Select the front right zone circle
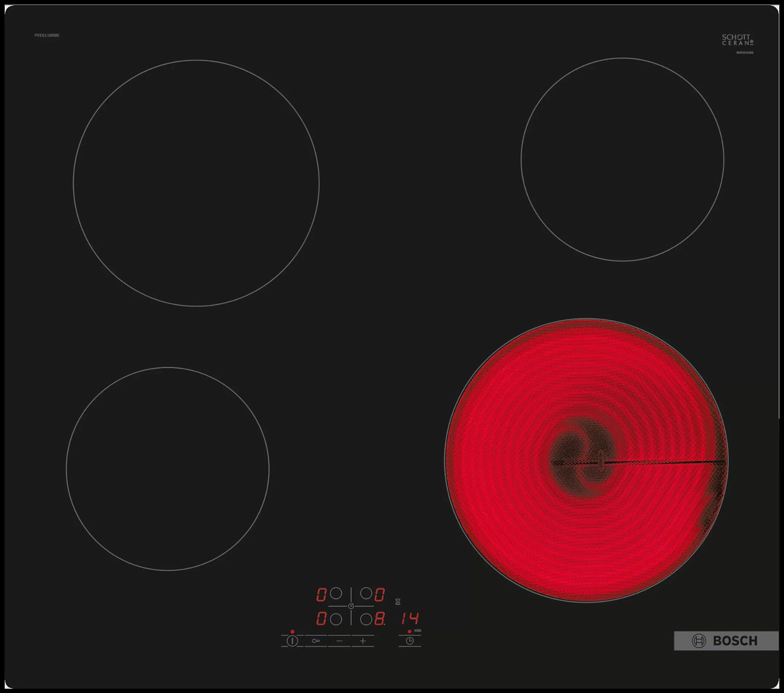This screenshot has height=693, width=784. tap(366, 619)
